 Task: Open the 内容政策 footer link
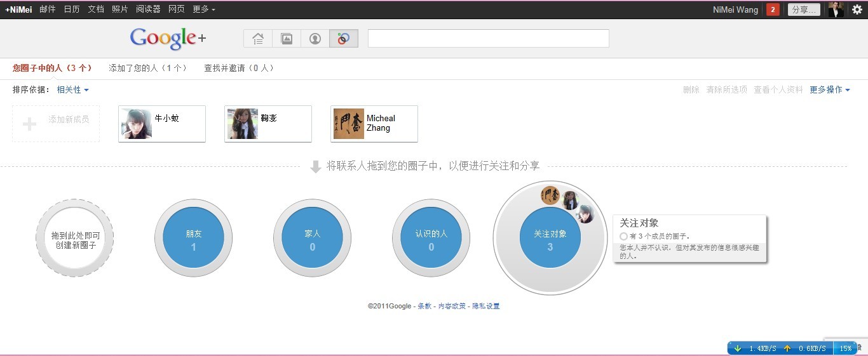(452, 306)
